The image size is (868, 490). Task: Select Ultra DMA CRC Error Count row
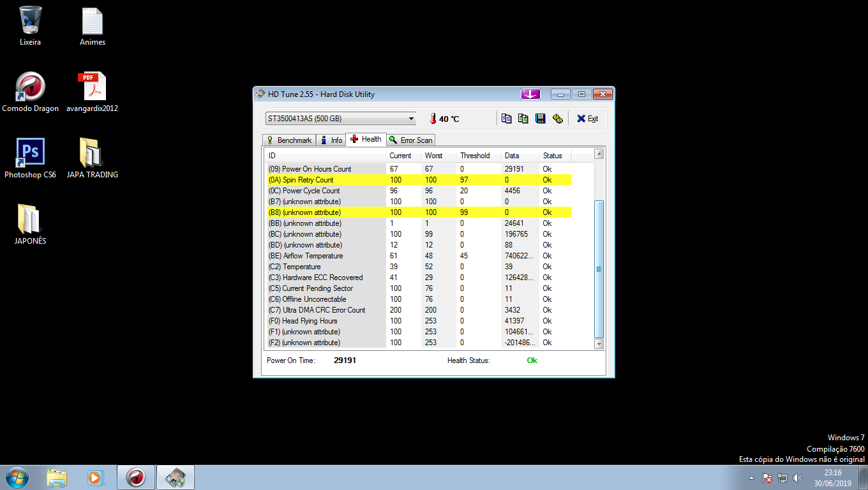point(418,310)
